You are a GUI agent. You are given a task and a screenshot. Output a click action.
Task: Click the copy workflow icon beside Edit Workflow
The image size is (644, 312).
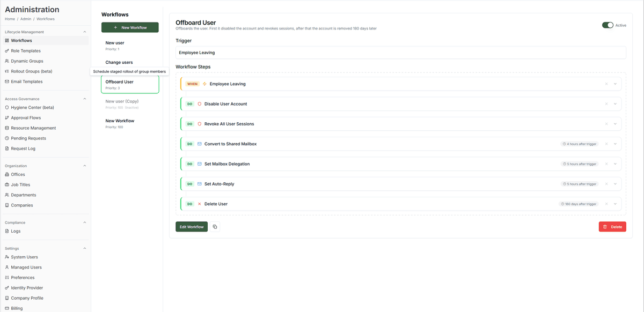point(215,226)
